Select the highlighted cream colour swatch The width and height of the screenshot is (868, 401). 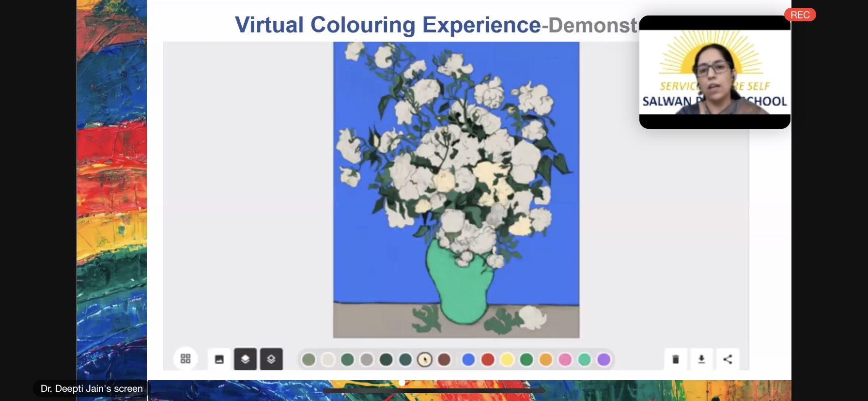click(x=425, y=359)
